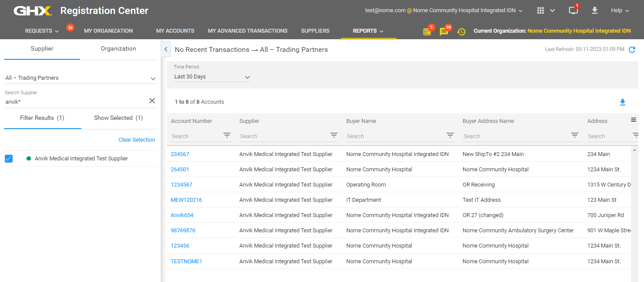Select the 700 Juniper Rd address cell
644x282 pixels.
[x=606, y=215]
